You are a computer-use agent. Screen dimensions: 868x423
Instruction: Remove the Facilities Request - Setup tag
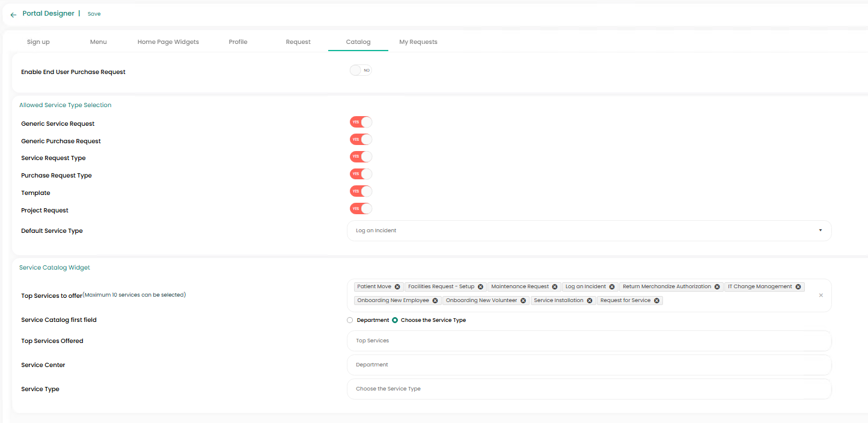(x=480, y=287)
